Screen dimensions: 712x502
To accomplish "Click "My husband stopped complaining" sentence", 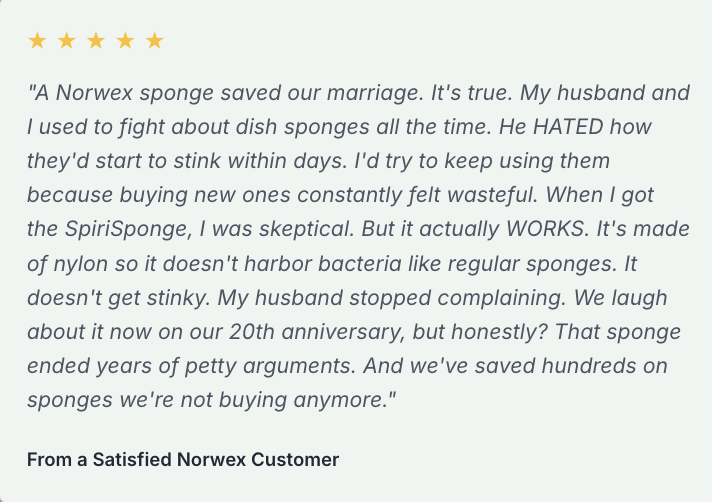I will [x=389, y=298].
